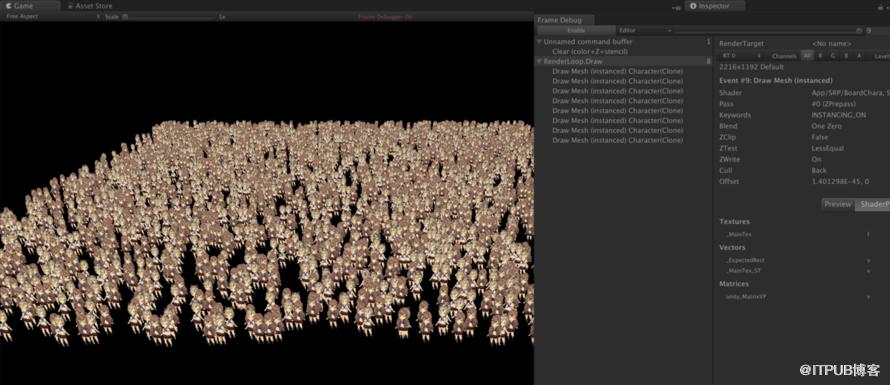The width and height of the screenshot is (890, 385).
Task: Select the Clear (color+Z+stencil) event
Action: point(590,52)
